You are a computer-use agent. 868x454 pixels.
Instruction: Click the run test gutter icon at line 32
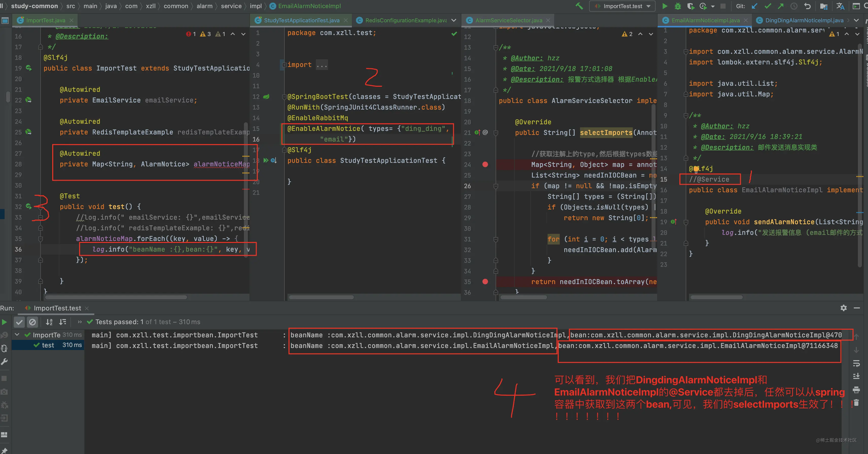point(29,206)
